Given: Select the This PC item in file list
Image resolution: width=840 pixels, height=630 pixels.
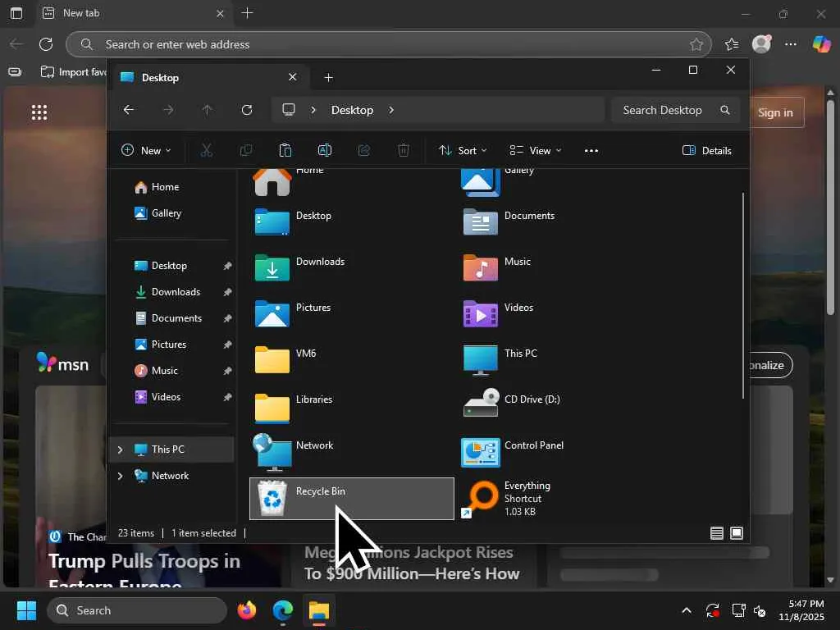Looking at the screenshot, I should (x=560, y=360).
